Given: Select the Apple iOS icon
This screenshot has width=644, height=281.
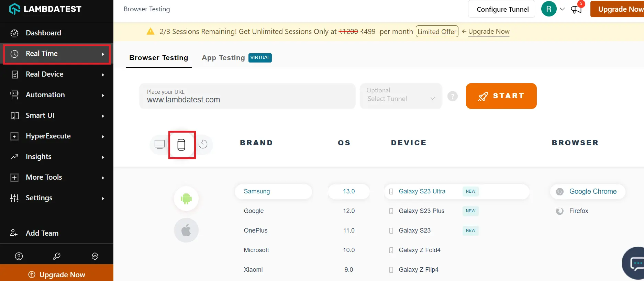Looking at the screenshot, I should [186, 230].
